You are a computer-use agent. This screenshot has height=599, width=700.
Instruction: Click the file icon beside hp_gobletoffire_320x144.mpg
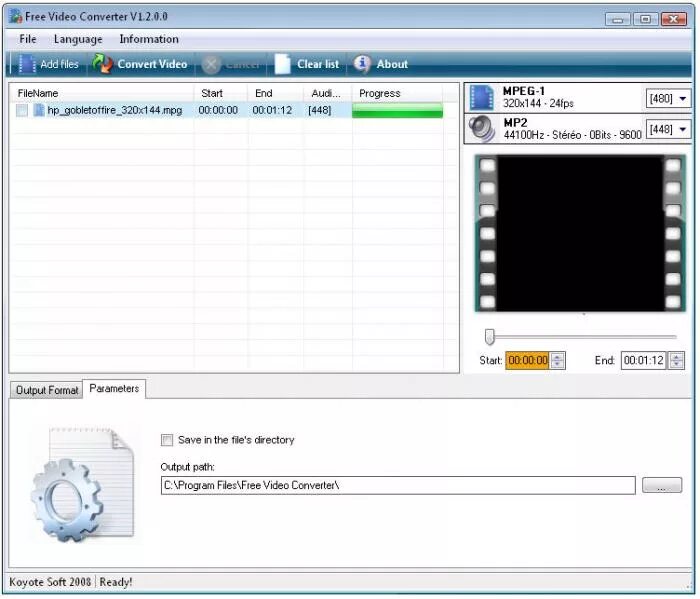[39, 110]
